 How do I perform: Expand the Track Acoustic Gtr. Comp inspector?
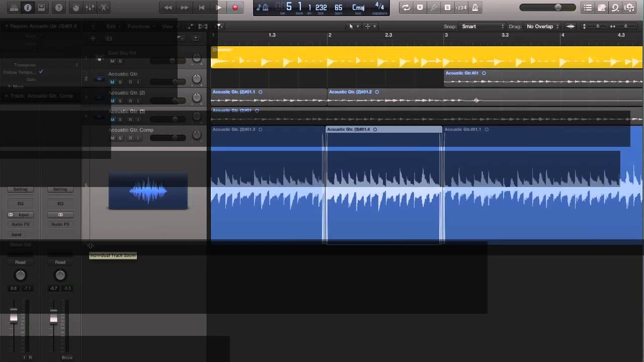[7, 96]
